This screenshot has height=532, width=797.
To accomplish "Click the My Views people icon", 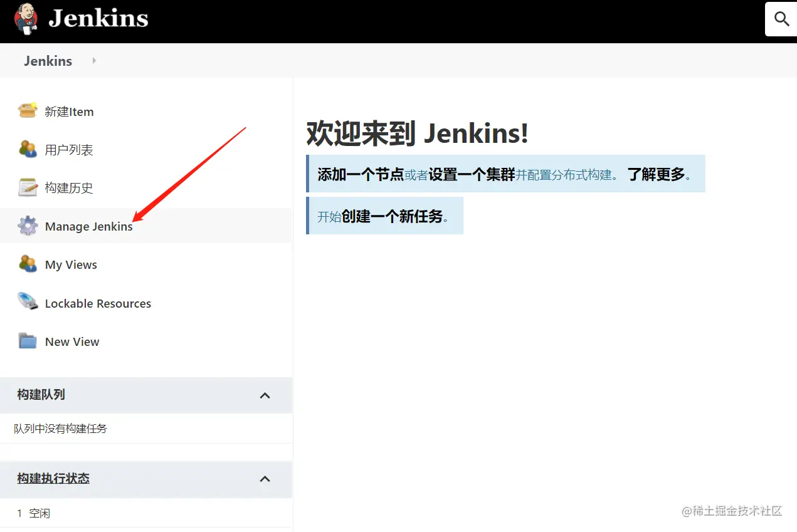I will tap(28, 264).
